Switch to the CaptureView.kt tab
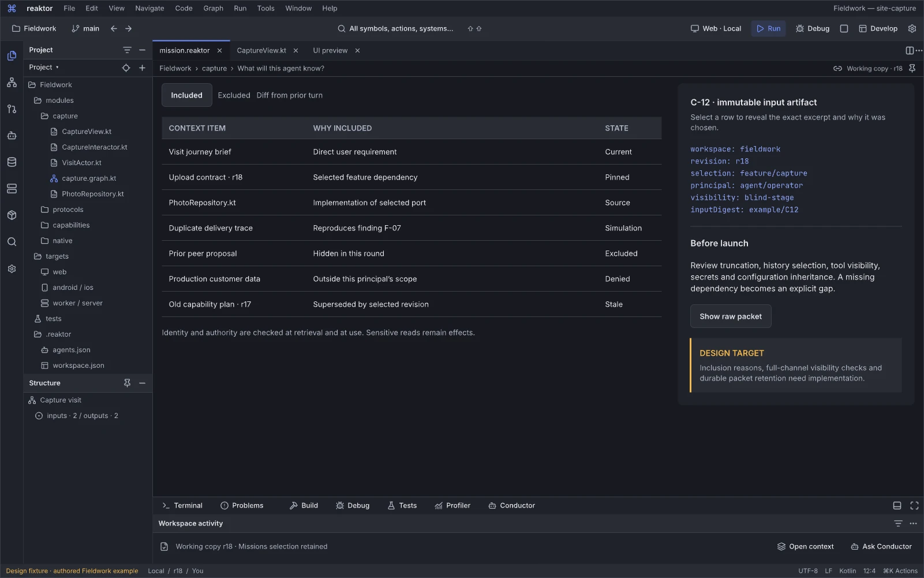Image resolution: width=924 pixels, height=578 pixels. [x=261, y=50]
